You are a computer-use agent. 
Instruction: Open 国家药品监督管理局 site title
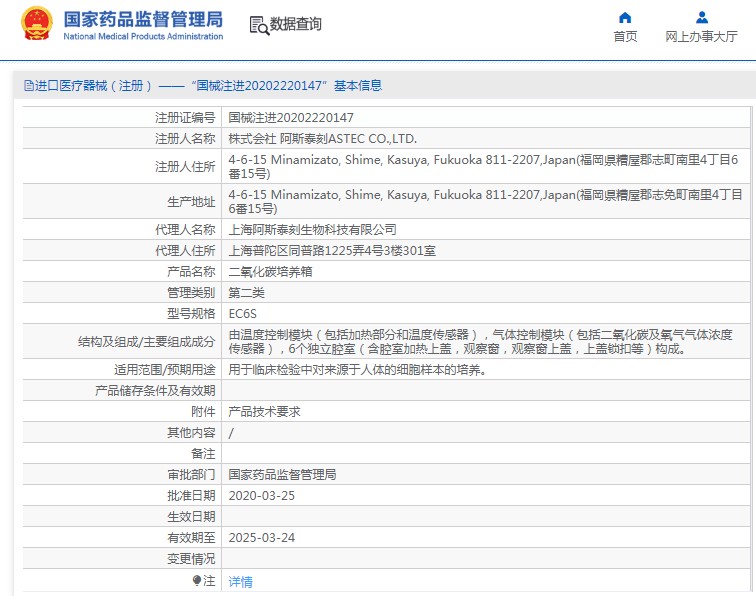click(143, 19)
